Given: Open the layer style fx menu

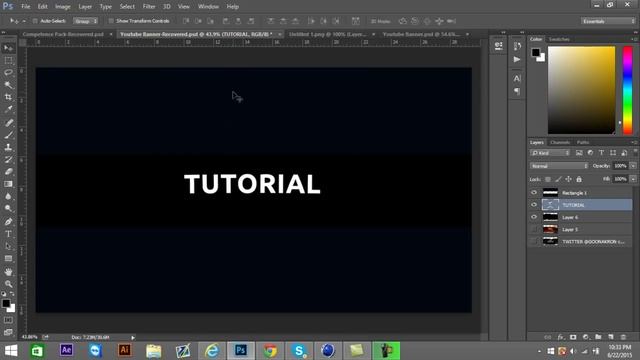Looking at the screenshot, I should (561, 337).
